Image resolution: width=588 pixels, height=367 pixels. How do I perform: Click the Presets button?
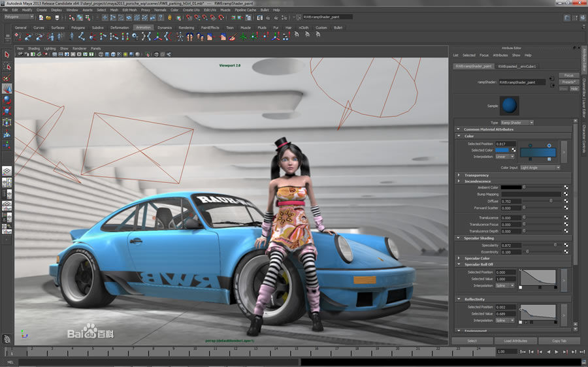point(569,82)
